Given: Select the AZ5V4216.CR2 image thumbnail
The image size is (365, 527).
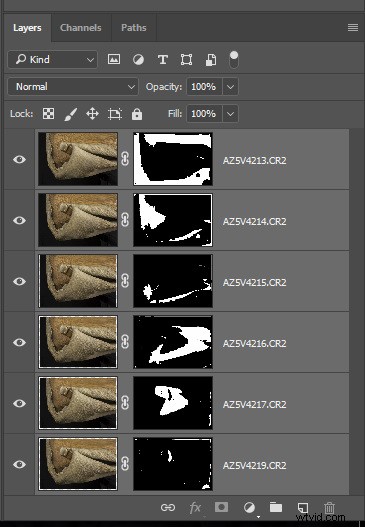Looking at the screenshot, I should click(78, 342).
